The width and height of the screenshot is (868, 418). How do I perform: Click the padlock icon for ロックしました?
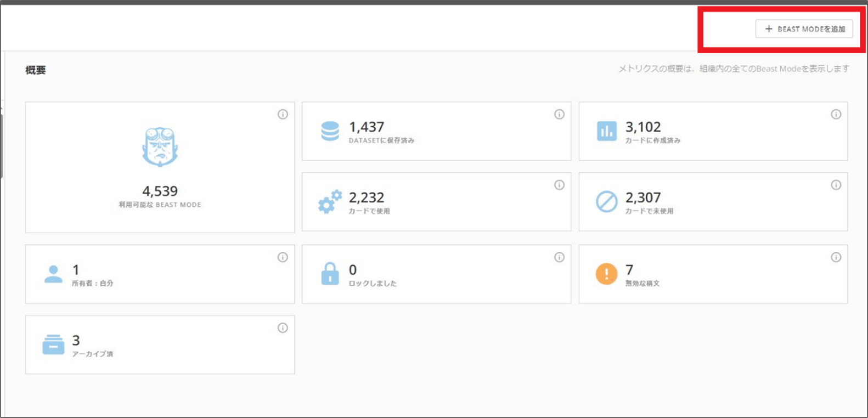330,273
